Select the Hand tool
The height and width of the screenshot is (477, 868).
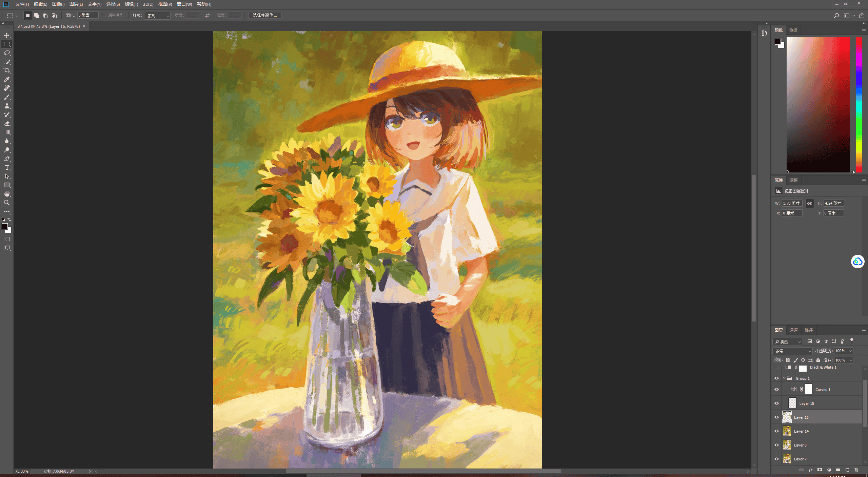pyautogui.click(x=7, y=194)
